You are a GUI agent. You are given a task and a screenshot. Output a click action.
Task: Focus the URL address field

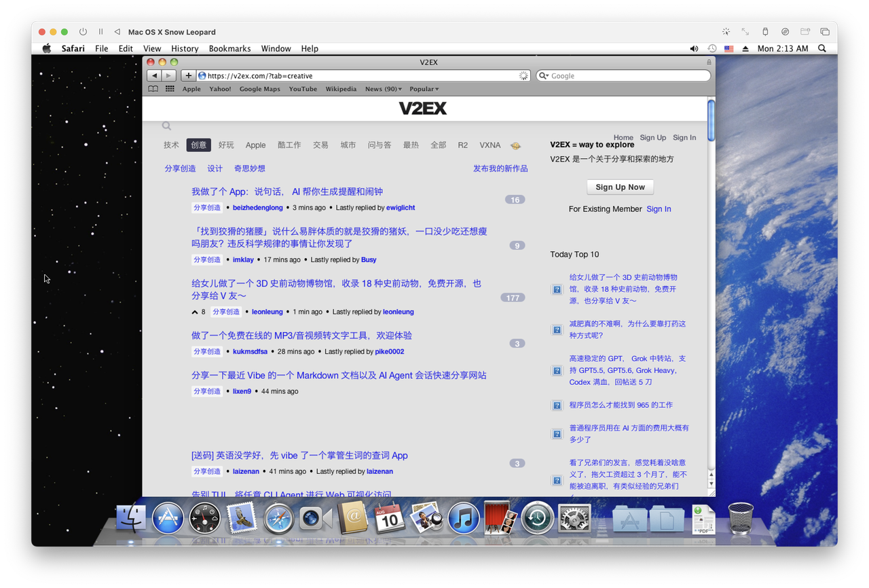(363, 76)
